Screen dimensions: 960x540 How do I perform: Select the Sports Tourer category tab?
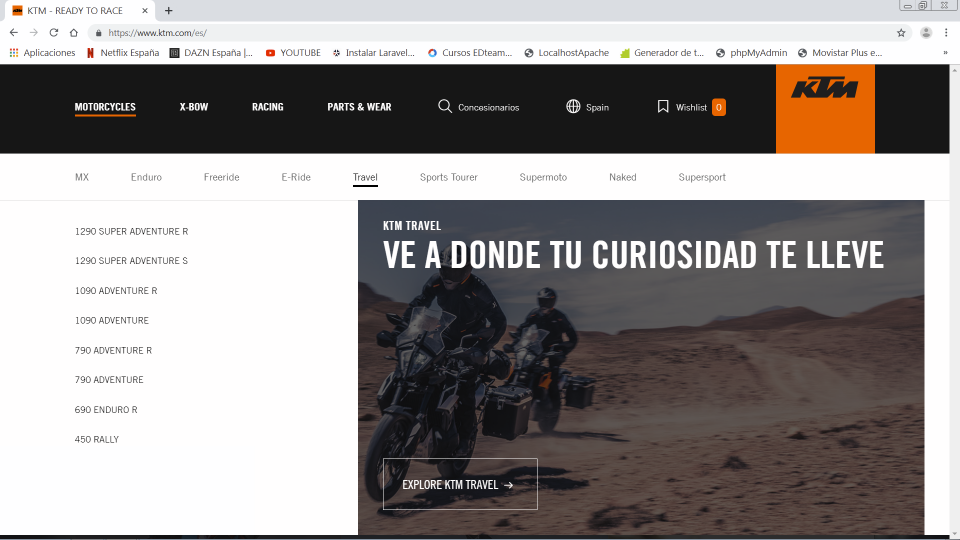pos(449,177)
